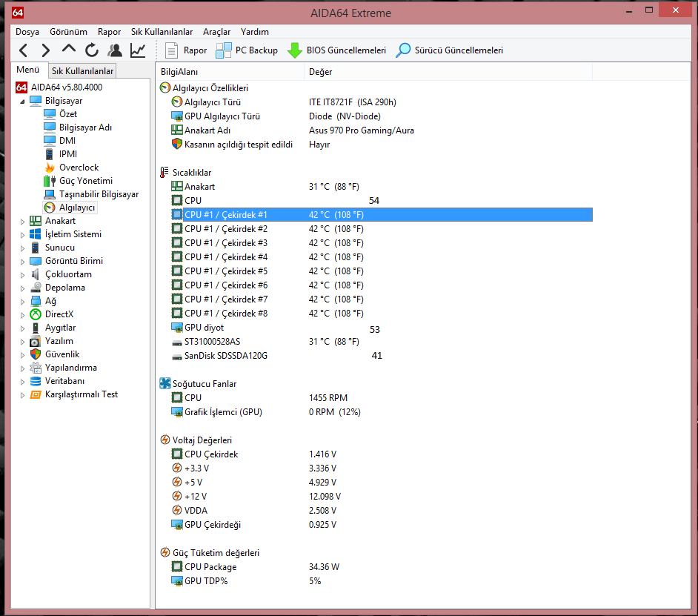Viewport: 698px width, 616px height.
Task: Expand the Güvenlik tree node
Action: (22, 355)
